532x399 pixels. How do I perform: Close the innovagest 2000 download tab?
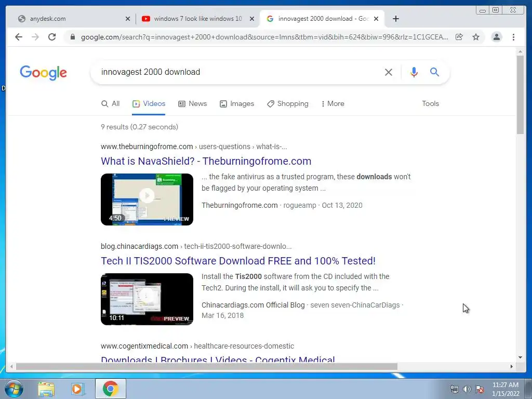pos(376,19)
